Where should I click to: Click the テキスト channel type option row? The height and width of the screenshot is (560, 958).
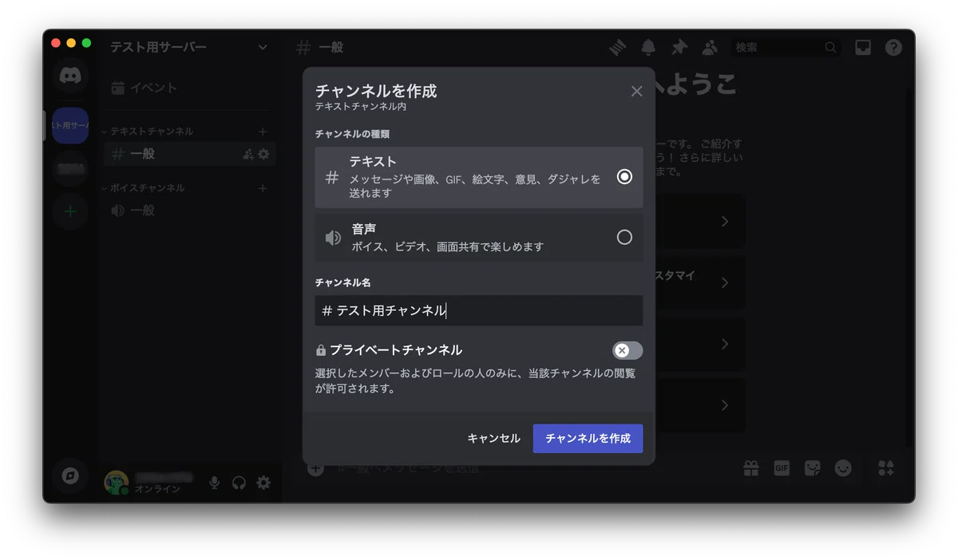[x=479, y=177]
